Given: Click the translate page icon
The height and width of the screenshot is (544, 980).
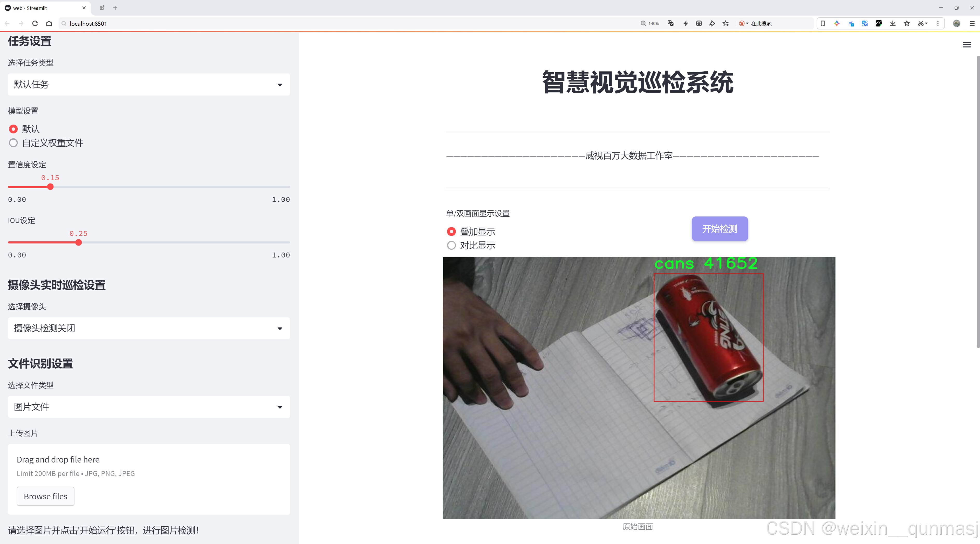Looking at the screenshot, I should (x=671, y=23).
